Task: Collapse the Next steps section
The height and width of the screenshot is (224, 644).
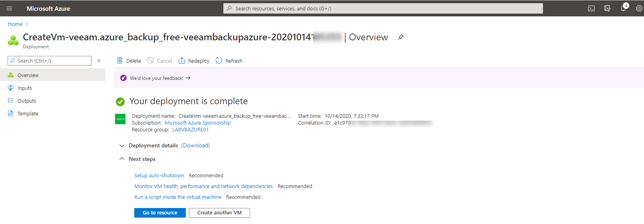Action: 122,159
